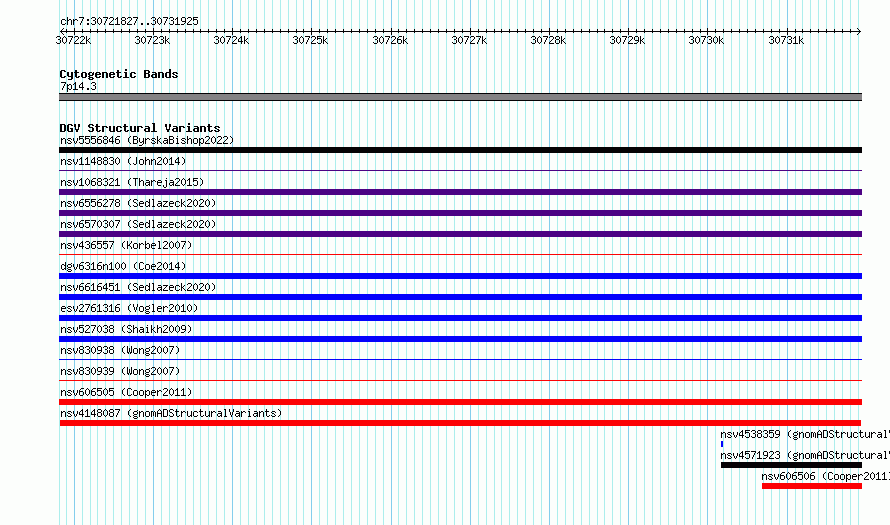
Task: Click the Cytogenetic Bands track title
Action: coord(119,74)
